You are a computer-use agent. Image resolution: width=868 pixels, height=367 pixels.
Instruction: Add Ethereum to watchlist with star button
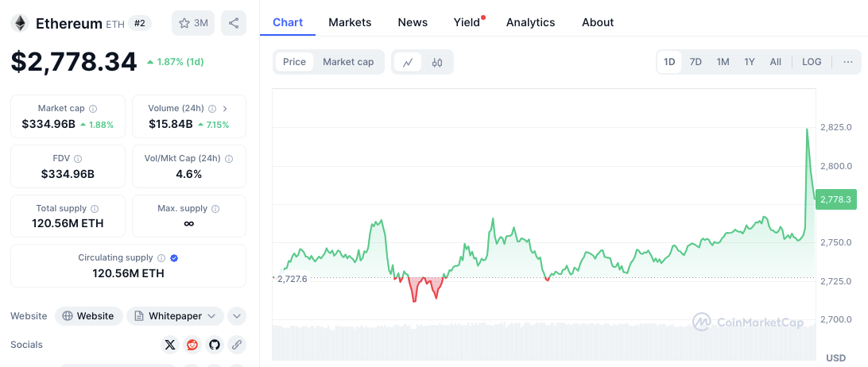(x=193, y=23)
